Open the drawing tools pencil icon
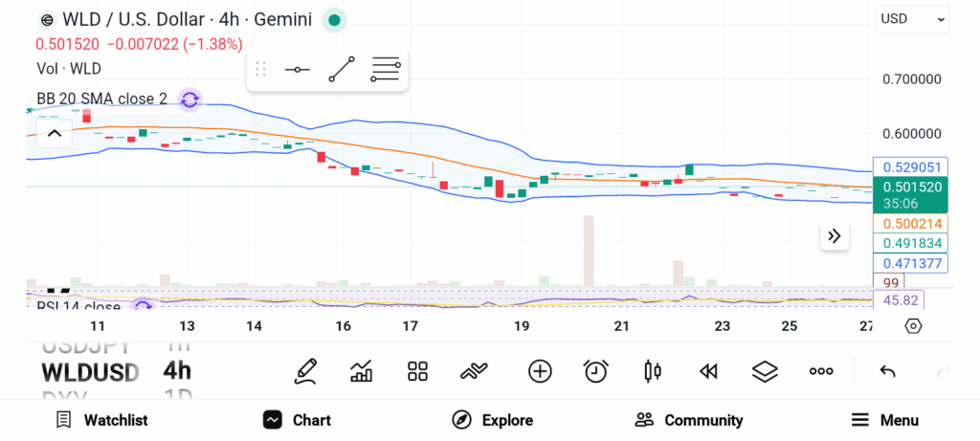980x441 pixels. click(x=306, y=371)
